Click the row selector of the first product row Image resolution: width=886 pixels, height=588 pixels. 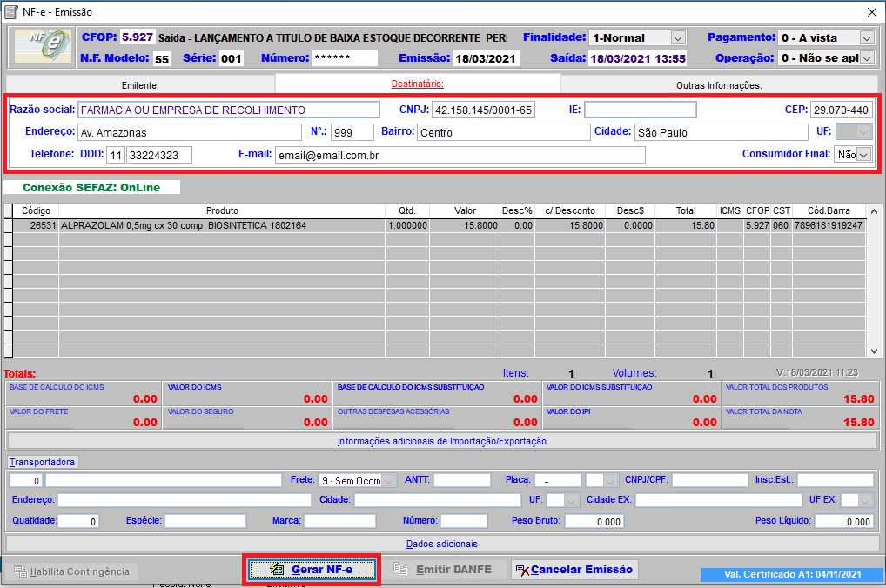[x=8, y=225]
